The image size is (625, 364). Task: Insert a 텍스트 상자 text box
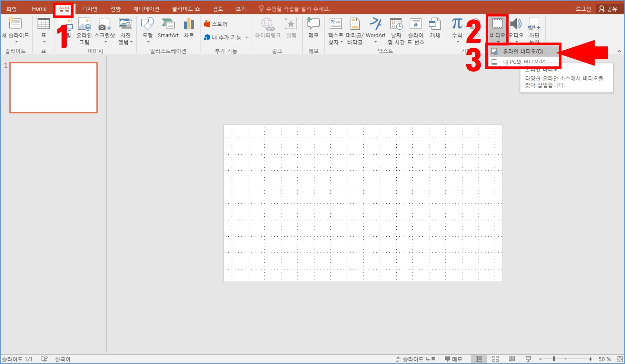click(335, 24)
